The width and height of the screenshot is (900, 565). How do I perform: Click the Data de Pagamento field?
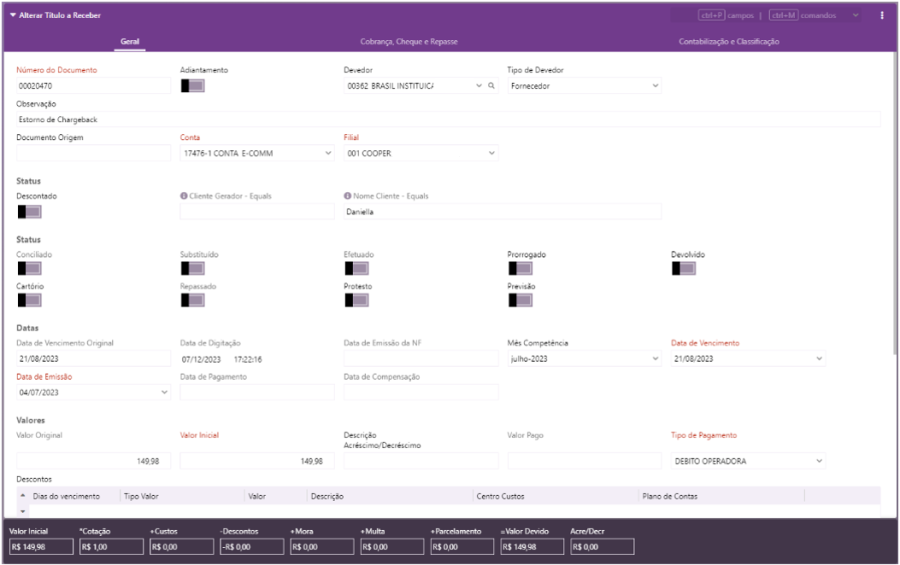point(257,393)
